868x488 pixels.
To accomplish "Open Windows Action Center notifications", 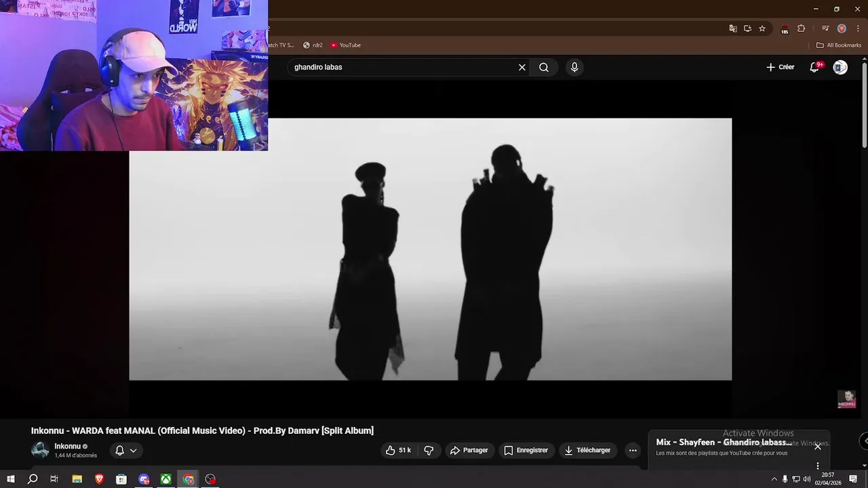I will [x=853, y=479].
